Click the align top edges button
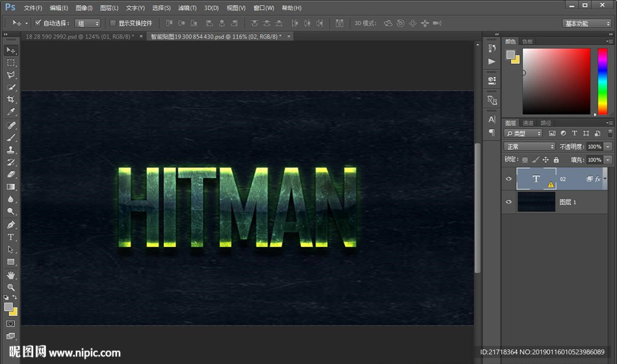The width and height of the screenshot is (617, 364). [169, 24]
